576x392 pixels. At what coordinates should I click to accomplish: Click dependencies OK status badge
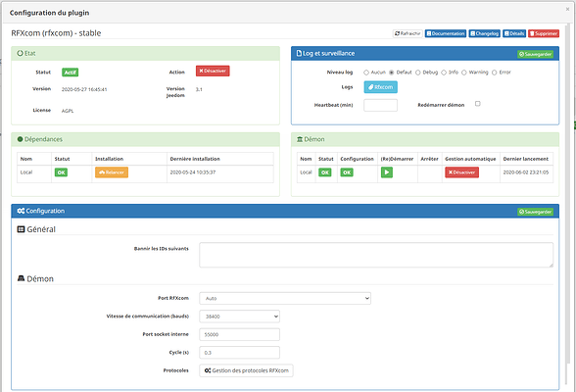[x=61, y=172]
